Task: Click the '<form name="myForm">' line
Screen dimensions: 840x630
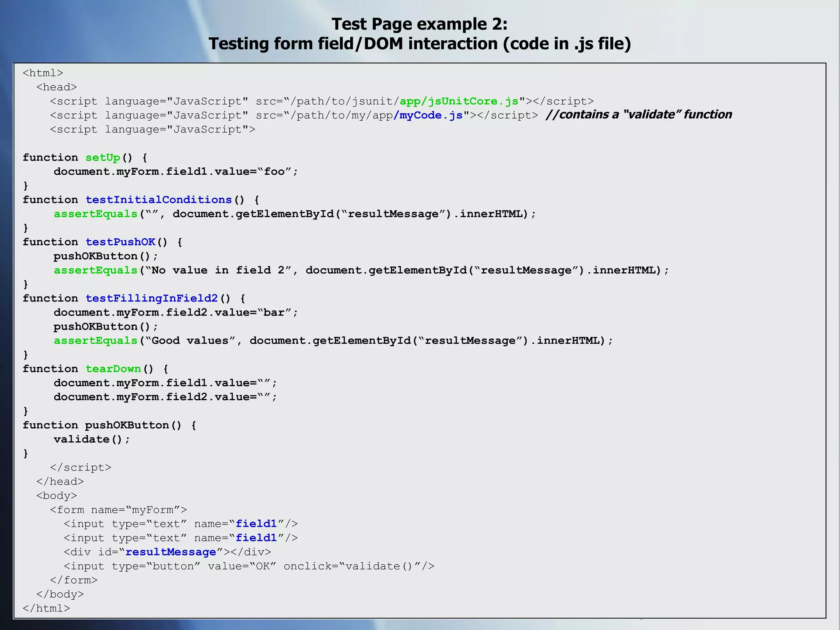Action: [x=118, y=510]
